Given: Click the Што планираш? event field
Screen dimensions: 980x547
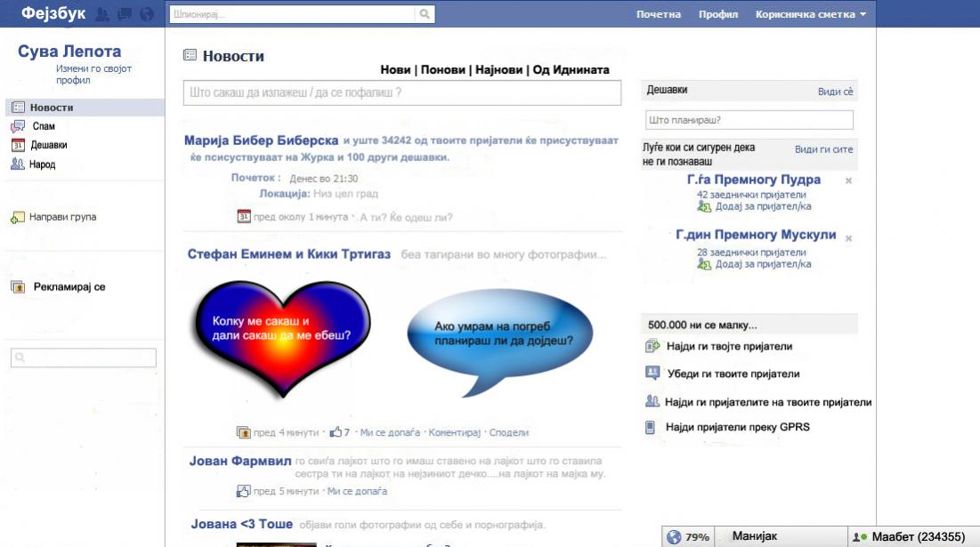Looking at the screenshot, I should click(749, 120).
